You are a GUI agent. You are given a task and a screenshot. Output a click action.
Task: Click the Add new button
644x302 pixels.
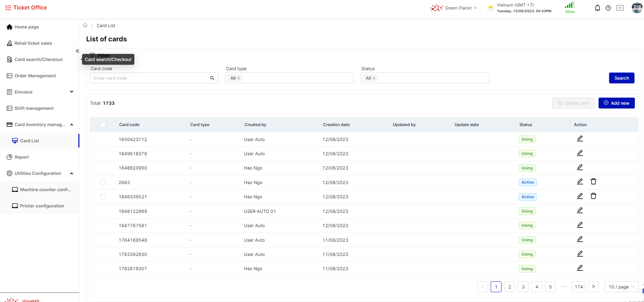point(616,103)
